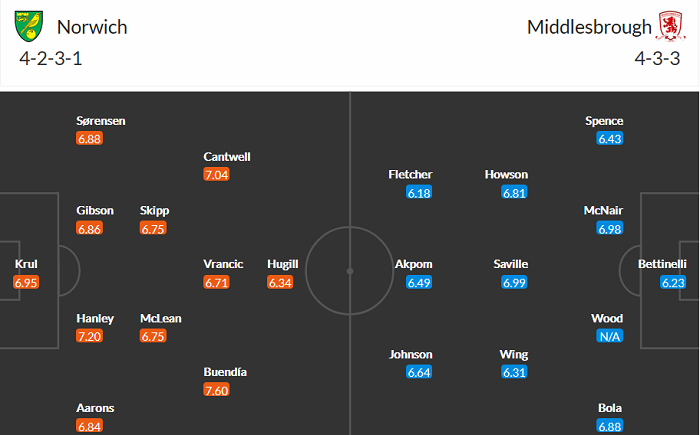Select player name Vrancic
This screenshot has width=700, height=435.
(x=223, y=264)
